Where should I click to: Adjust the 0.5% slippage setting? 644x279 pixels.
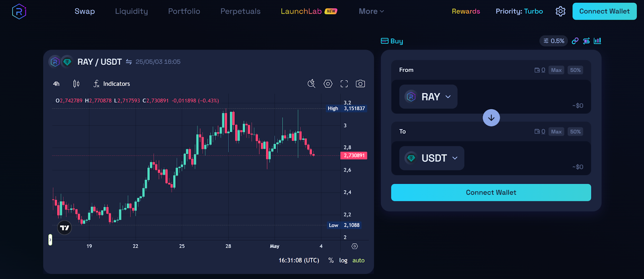pos(553,41)
